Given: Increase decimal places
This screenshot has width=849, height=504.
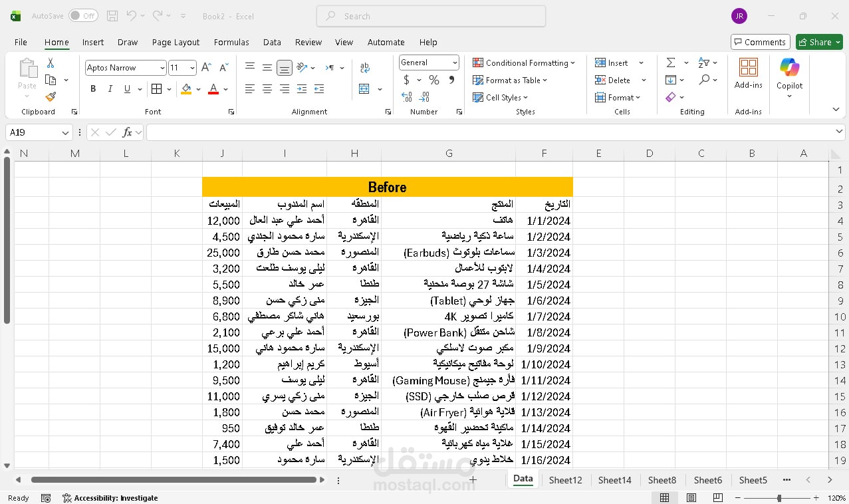Looking at the screenshot, I should coord(407,97).
